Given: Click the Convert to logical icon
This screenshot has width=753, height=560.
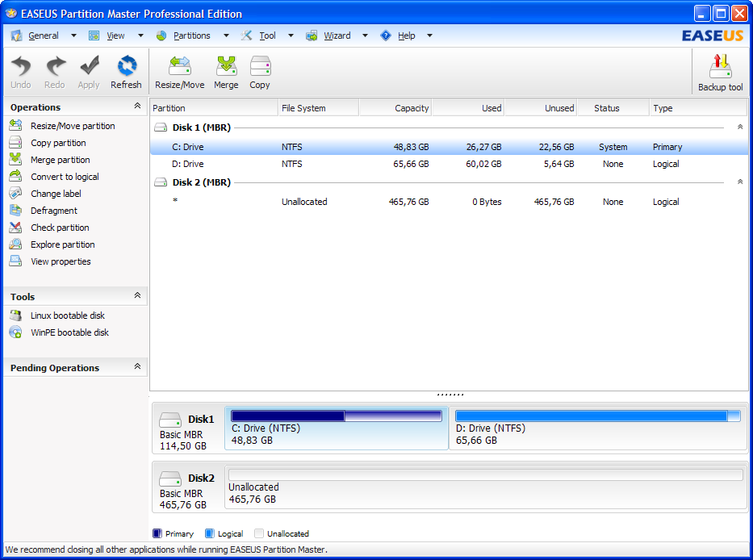Looking at the screenshot, I should point(15,176).
